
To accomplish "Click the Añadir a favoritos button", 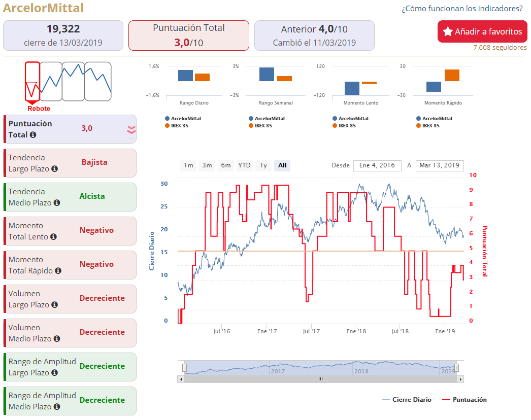I will [482, 31].
